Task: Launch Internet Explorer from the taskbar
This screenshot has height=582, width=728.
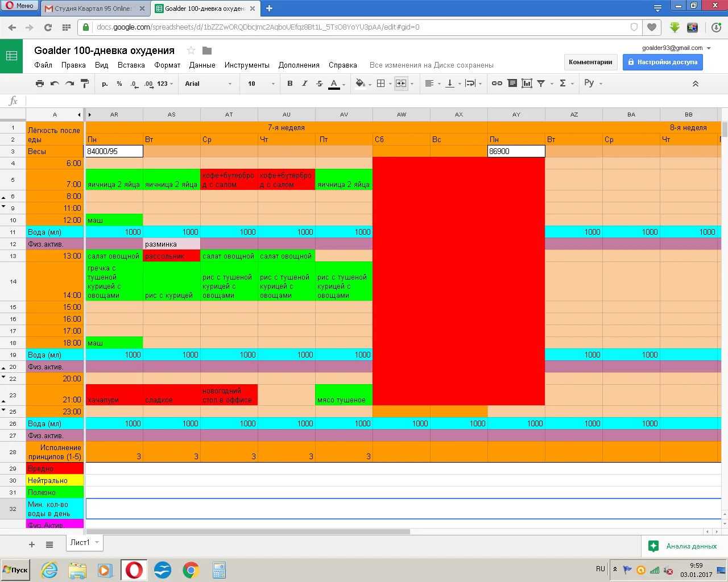Action: pos(49,569)
